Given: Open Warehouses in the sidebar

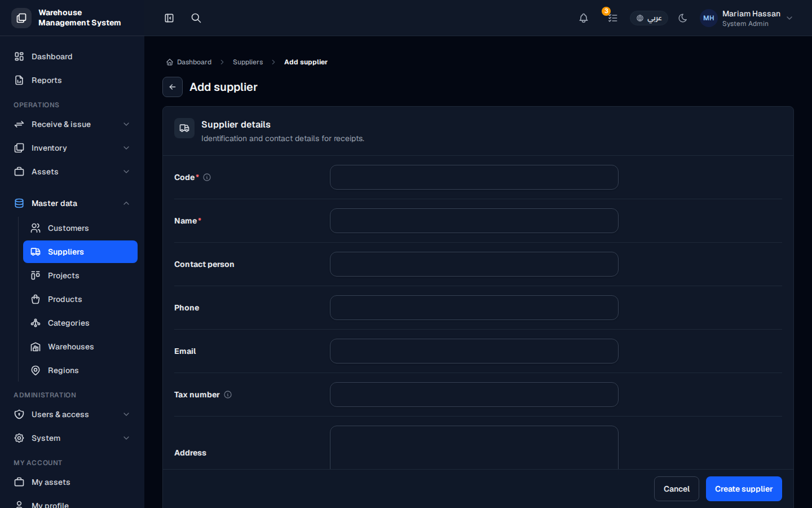Looking at the screenshot, I should (x=80, y=347).
